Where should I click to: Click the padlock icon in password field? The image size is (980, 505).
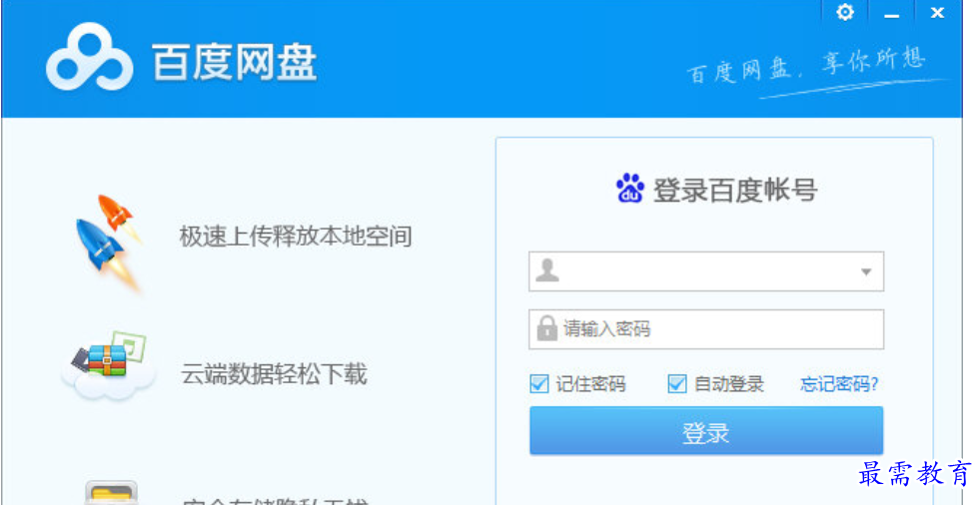coord(546,327)
